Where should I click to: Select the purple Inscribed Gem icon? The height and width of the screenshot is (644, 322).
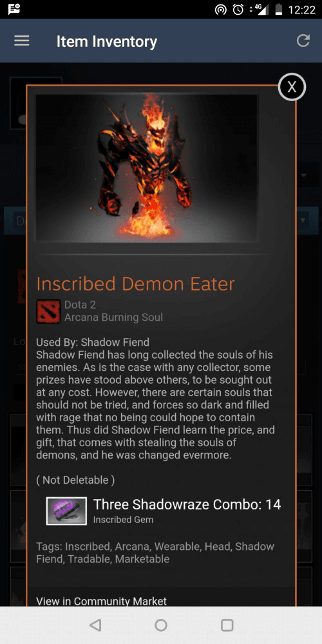(66, 511)
